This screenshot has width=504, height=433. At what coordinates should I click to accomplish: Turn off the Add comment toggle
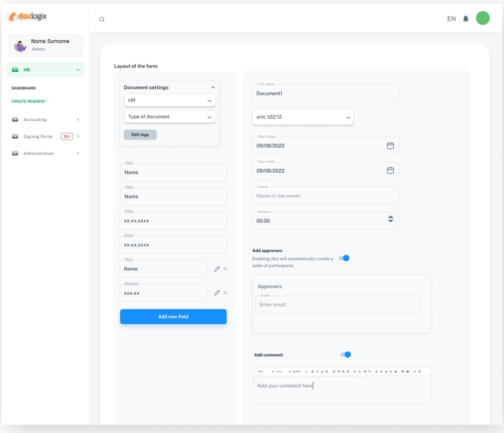(x=346, y=355)
